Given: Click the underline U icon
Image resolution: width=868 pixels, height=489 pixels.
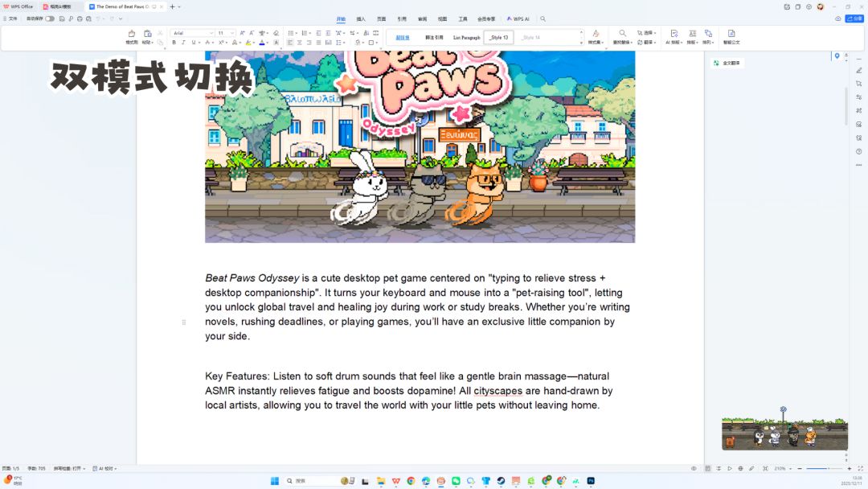Looking at the screenshot, I should pos(193,43).
